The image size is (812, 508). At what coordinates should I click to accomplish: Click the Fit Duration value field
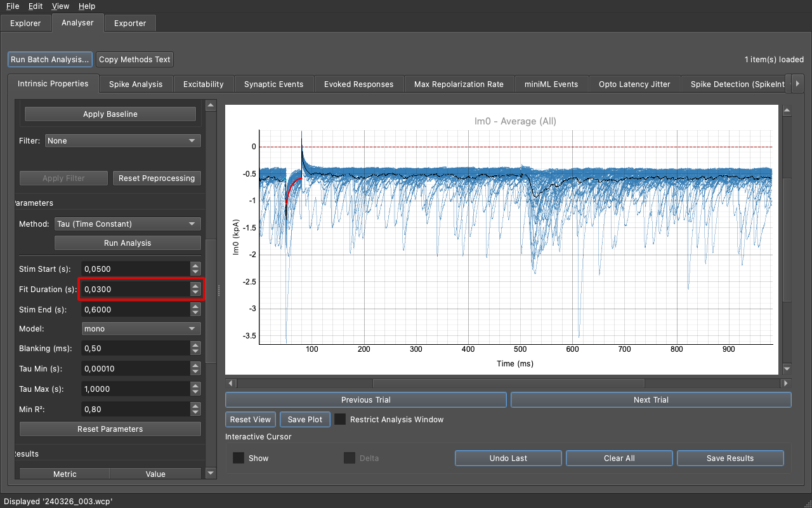[135, 290]
